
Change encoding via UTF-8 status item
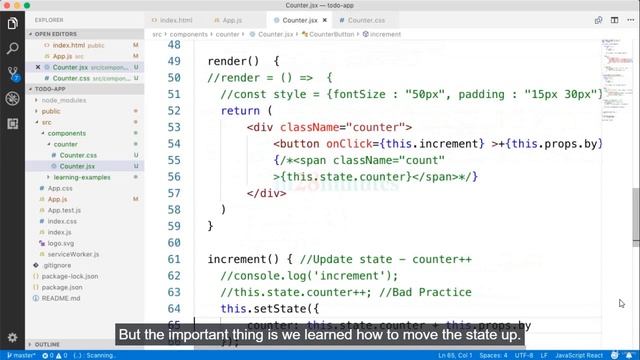(524, 356)
